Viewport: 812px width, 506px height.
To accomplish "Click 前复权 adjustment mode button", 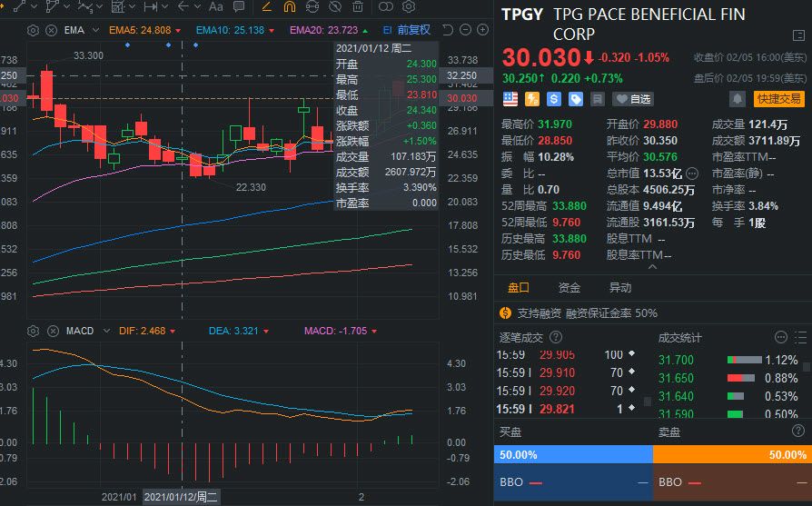I will [414, 30].
